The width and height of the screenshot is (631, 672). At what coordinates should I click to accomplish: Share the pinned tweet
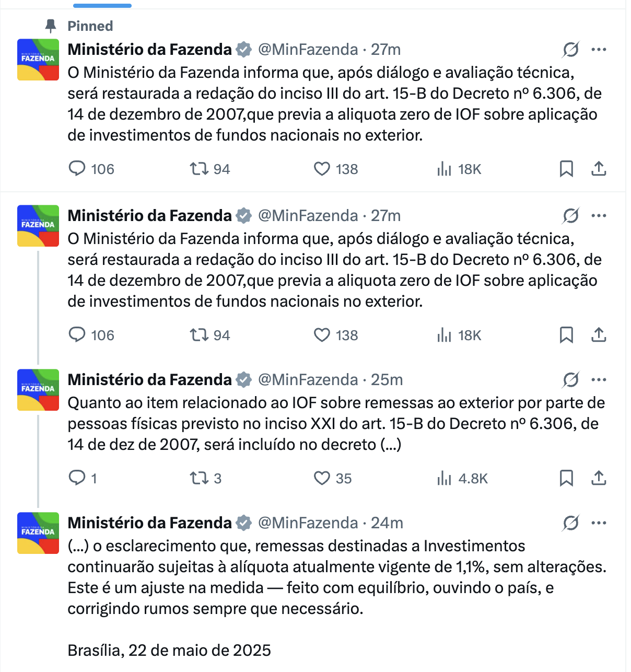599,169
